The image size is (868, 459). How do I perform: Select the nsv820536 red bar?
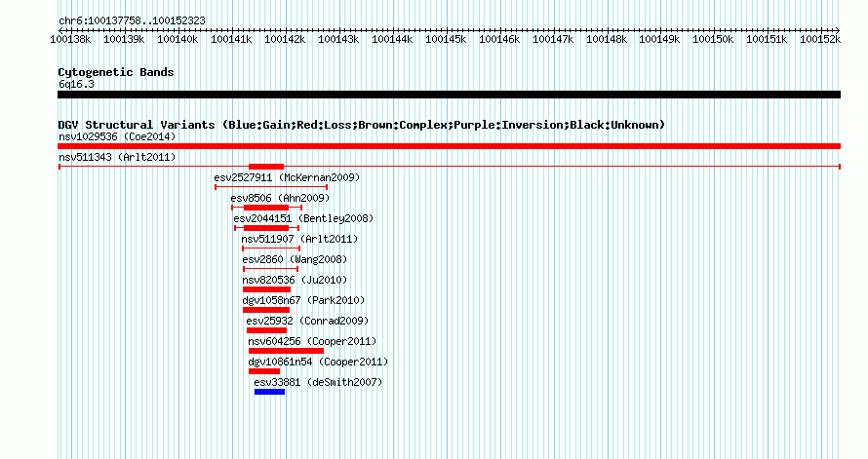(x=267, y=289)
